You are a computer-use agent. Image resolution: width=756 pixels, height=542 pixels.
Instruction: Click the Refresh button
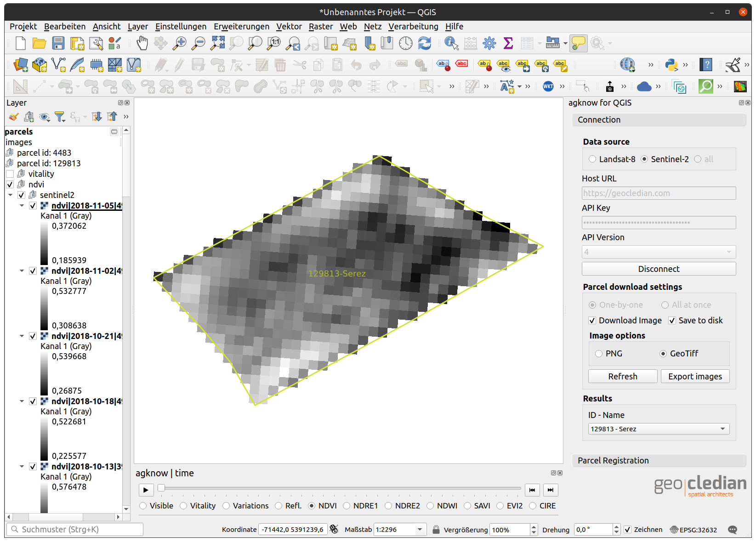pos(623,377)
